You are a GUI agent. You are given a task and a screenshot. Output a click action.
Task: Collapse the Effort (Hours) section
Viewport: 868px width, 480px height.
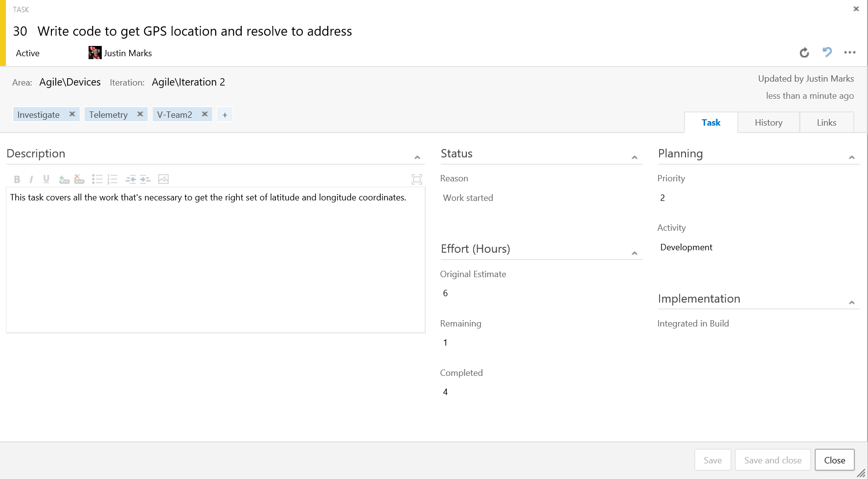(x=635, y=253)
